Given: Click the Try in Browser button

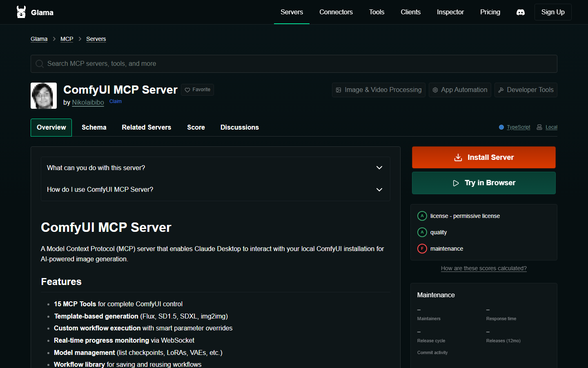Looking at the screenshot, I should (484, 183).
